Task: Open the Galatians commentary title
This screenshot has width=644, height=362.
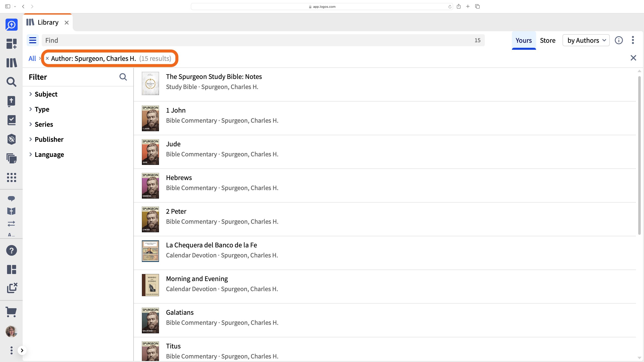Action: pyautogui.click(x=180, y=312)
